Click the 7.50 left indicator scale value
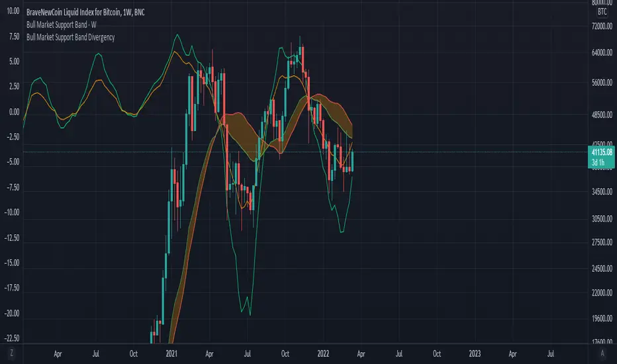The height and width of the screenshot is (364, 617). (14, 36)
